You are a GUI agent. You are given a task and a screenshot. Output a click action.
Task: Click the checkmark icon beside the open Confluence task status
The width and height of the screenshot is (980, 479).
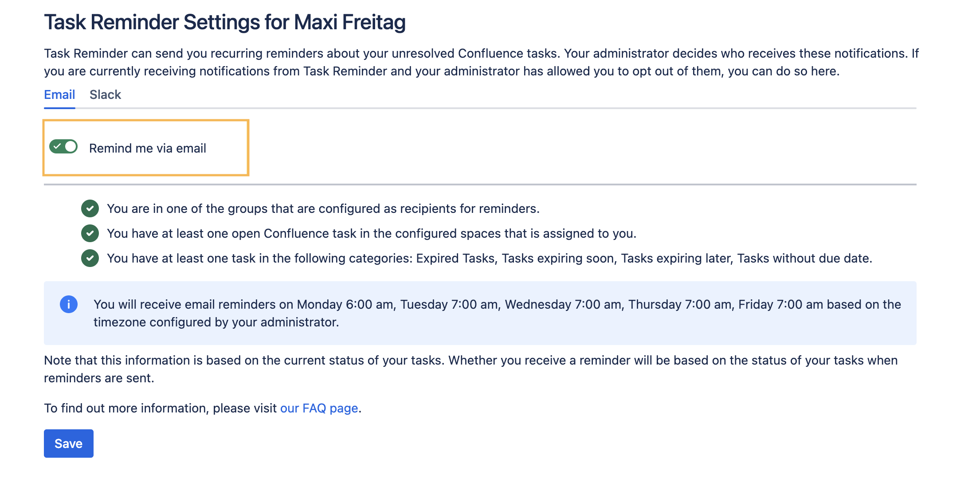(x=90, y=233)
